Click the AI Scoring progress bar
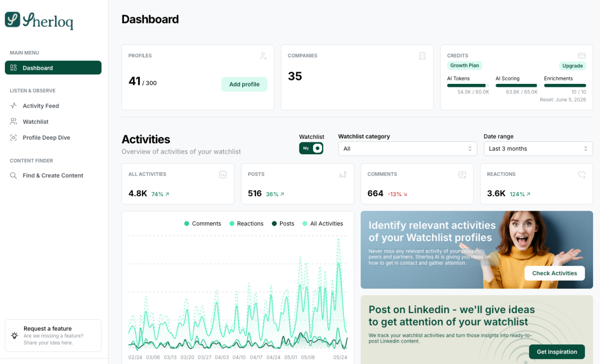Viewport: 600px width, 364px height. 516,85
